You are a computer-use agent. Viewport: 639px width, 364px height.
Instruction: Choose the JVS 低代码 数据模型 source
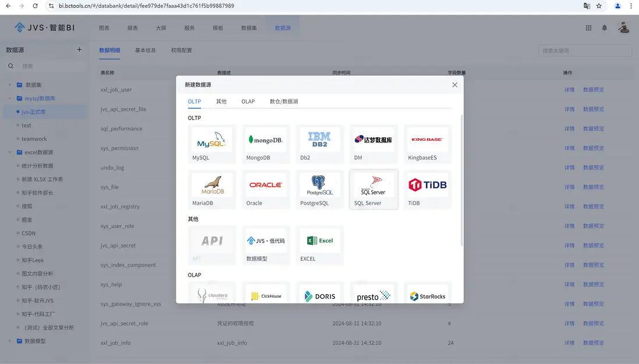(x=265, y=245)
